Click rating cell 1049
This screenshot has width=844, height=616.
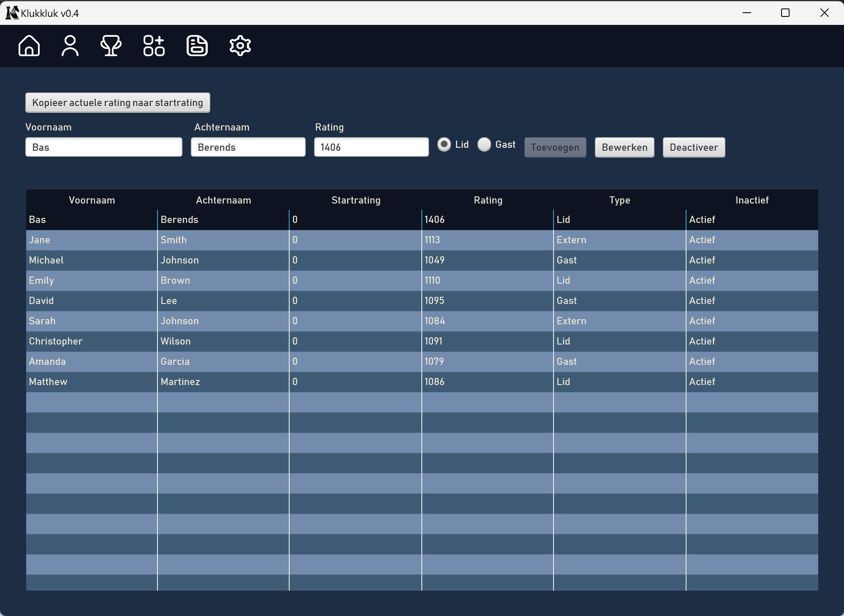(488, 260)
